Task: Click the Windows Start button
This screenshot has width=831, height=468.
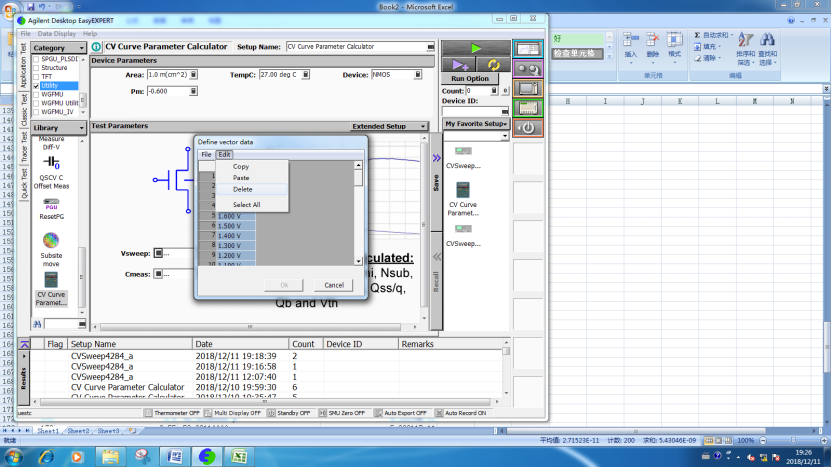Action: click(13, 456)
